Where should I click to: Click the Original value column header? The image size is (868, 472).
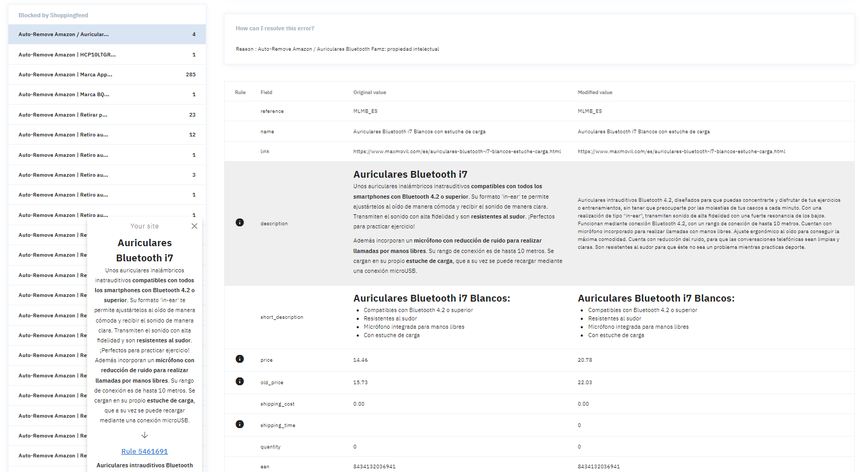pos(370,93)
